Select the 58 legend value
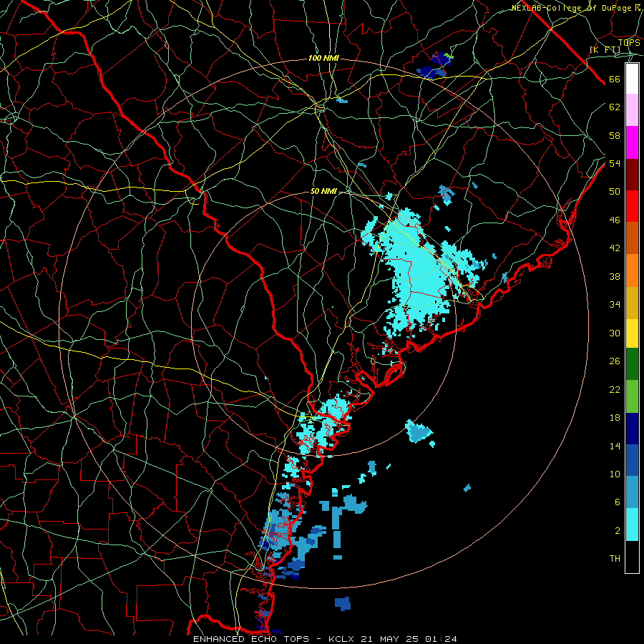This screenshot has width=644, height=644. (x=615, y=135)
